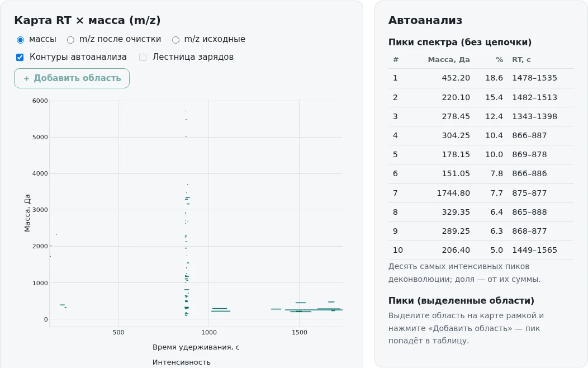This screenshot has width=588, height=368.
Task: Enable «Лестница зарядов» checkbox
Action: pyautogui.click(x=143, y=57)
